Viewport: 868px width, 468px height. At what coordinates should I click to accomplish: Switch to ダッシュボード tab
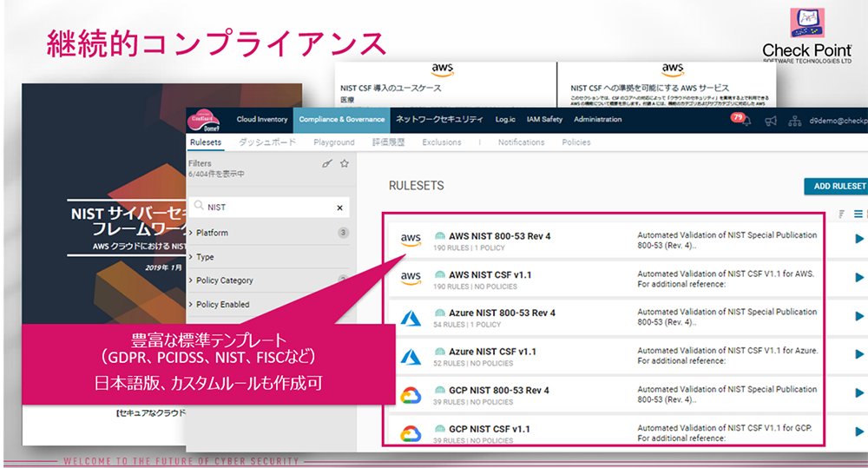click(266, 142)
